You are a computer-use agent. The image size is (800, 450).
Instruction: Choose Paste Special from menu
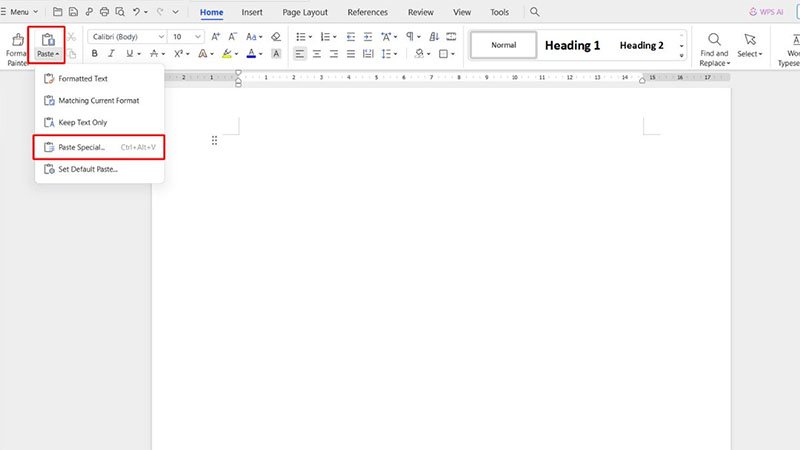(x=99, y=147)
